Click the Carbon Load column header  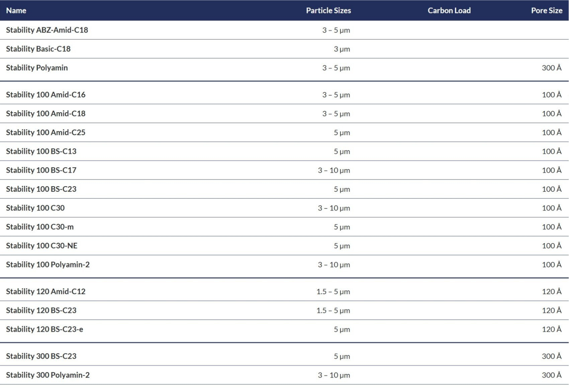(x=449, y=10)
